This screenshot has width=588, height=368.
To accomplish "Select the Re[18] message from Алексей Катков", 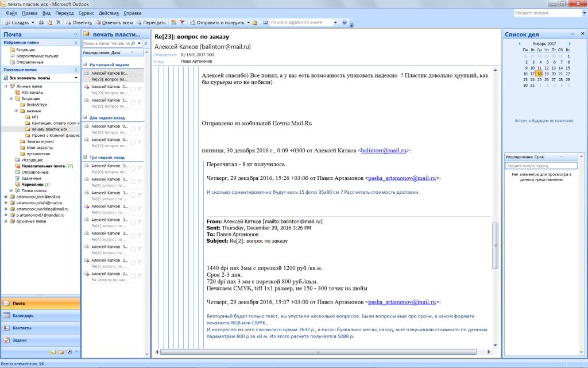I will pyautogui.click(x=113, y=103).
